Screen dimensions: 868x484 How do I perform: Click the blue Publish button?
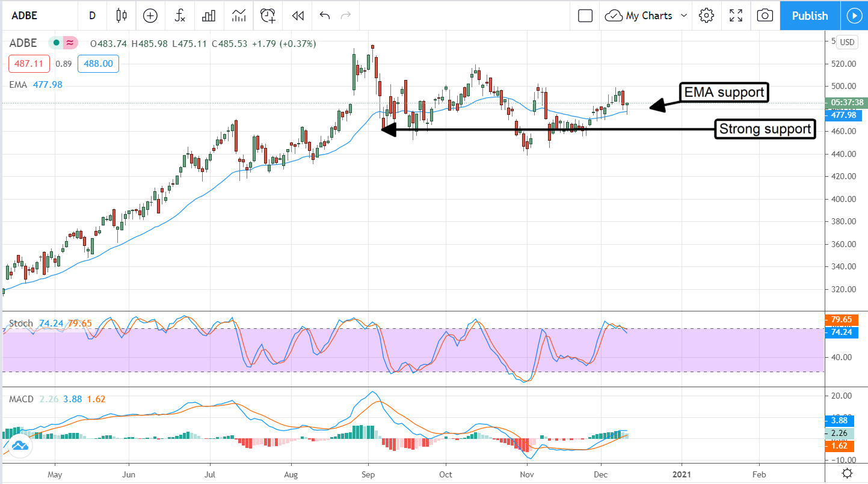click(x=810, y=16)
